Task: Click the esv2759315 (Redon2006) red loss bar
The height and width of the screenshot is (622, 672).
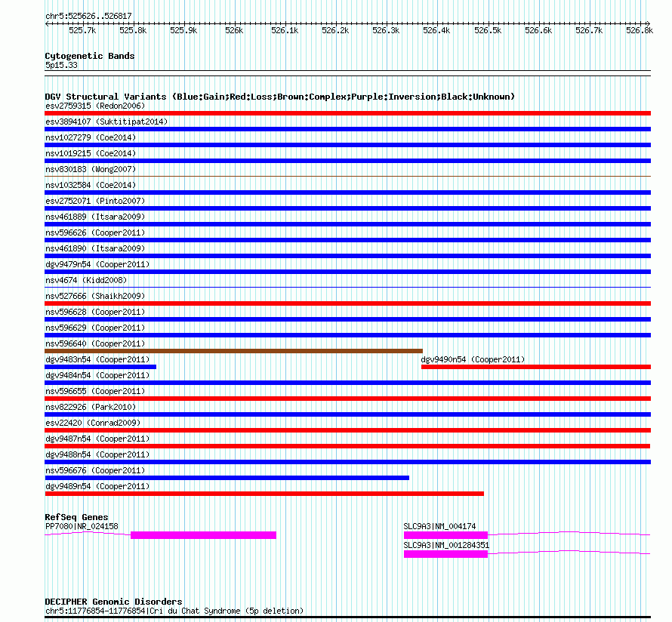Action: (347, 113)
